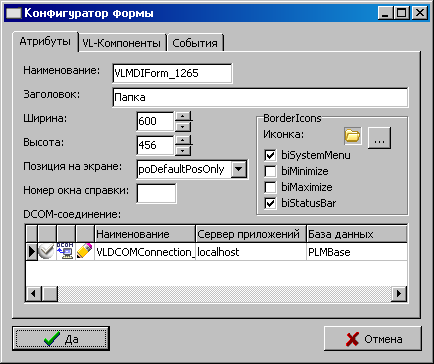Image resolution: width=434 pixels, height=364 pixels.
Task: Select the PLMBase cell
Action: [357, 252]
